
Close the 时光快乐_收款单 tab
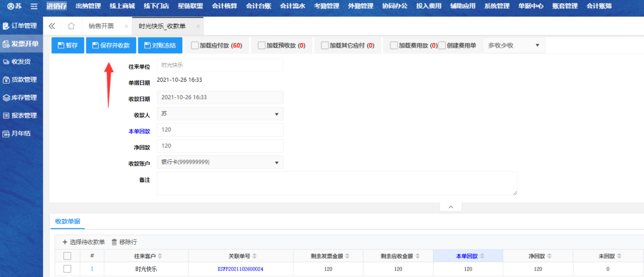[x=198, y=26]
